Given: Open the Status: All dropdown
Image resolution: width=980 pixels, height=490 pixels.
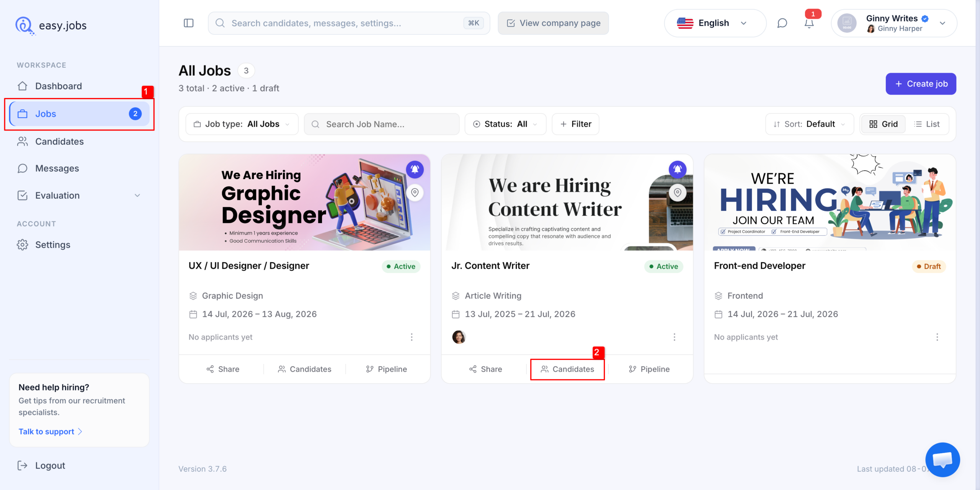Looking at the screenshot, I should [505, 124].
